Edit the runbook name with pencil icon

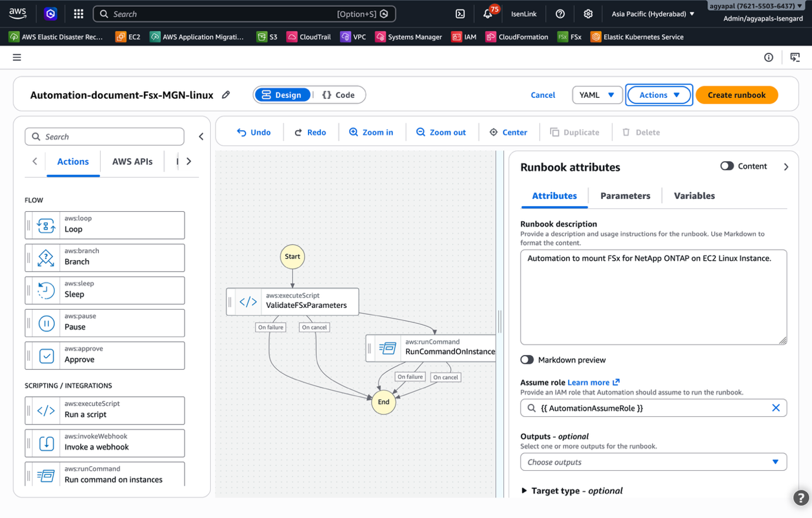click(x=226, y=95)
